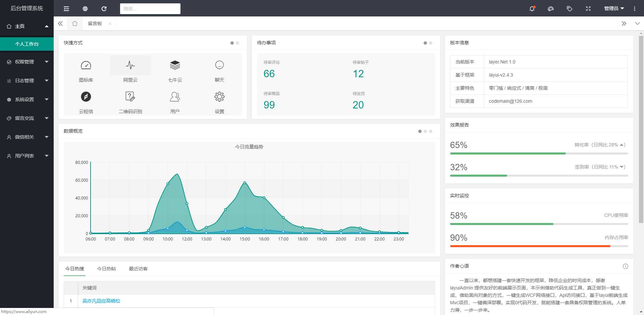
Task: Switch to 今日热帖 tab
Action: 106,269
